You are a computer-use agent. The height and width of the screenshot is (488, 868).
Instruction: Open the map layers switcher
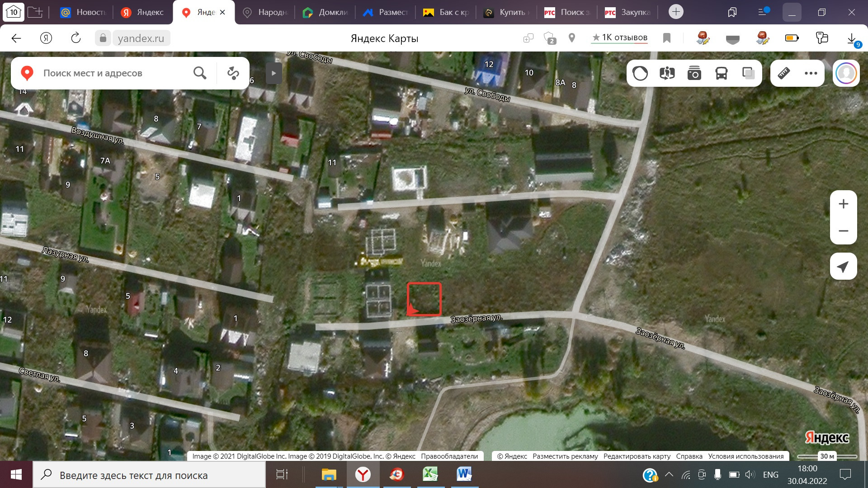coord(749,73)
